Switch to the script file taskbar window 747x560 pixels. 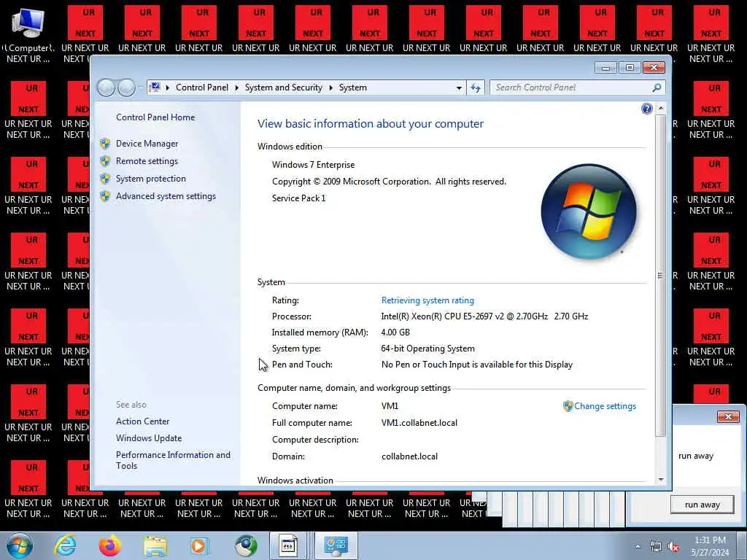pos(287,545)
